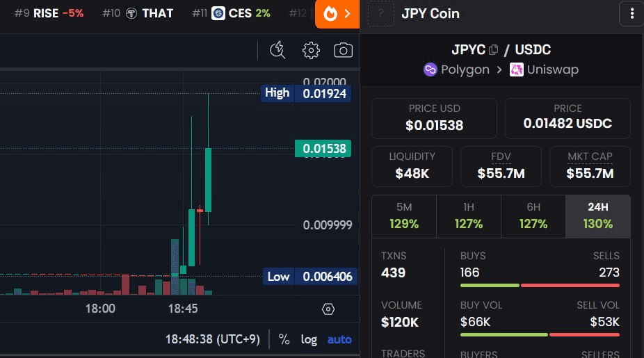Open #10 THAT trending token
This screenshot has width=644, height=358.
pyautogui.click(x=138, y=13)
